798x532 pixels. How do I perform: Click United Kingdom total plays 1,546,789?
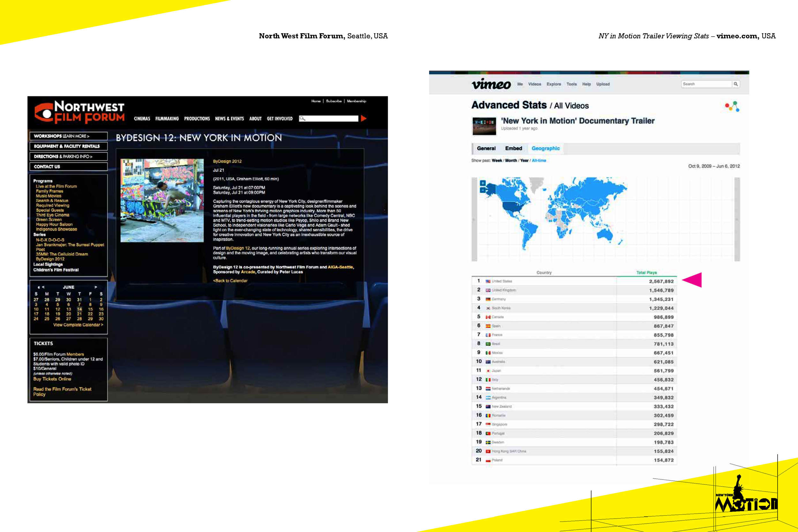point(661,290)
